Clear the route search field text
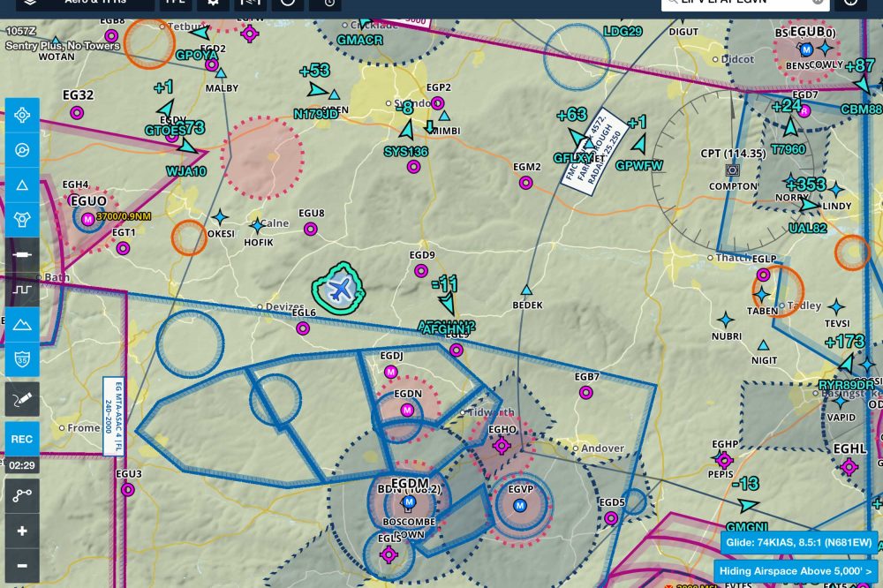The height and width of the screenshot is (588, 883). coord(818,2)
